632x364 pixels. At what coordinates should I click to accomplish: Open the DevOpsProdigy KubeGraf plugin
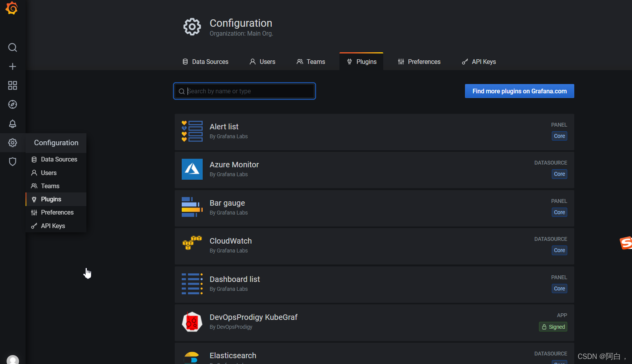(x=374, y=322)
